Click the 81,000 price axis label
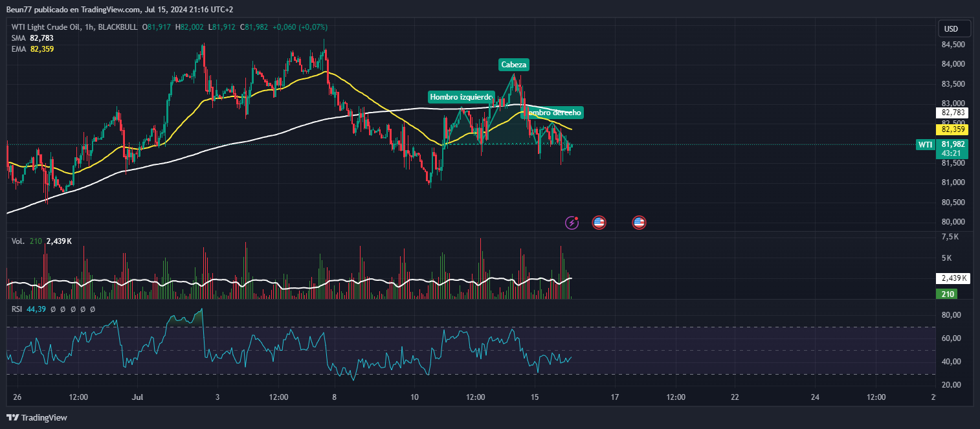 pyautogui.click(x=953, y=182)
